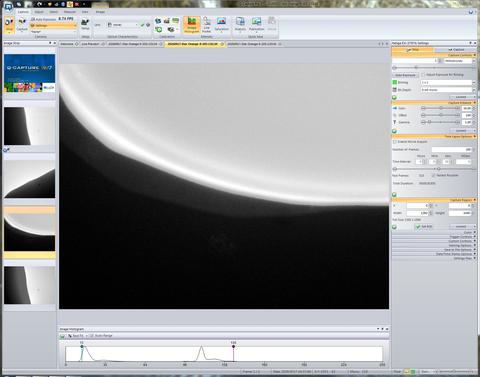Viewport: 480px width, 377px height.
Task: Select the highlighted orange image document tab
Action: tap(195, 44)
